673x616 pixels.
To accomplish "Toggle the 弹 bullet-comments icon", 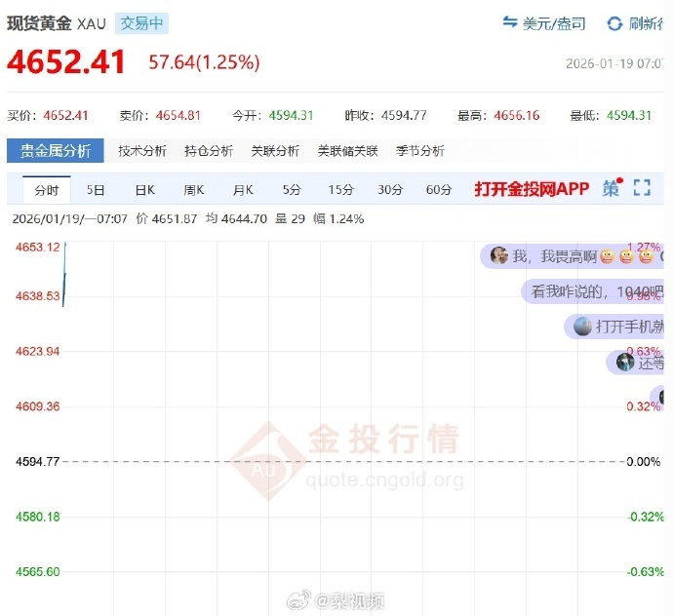I will click(x=611, y=188).
